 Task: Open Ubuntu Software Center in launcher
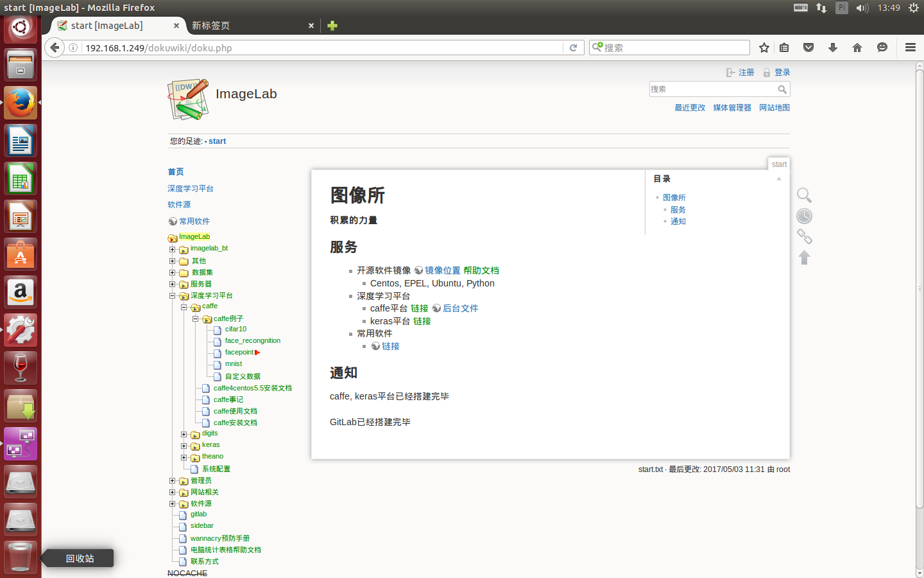coord(21,255)
